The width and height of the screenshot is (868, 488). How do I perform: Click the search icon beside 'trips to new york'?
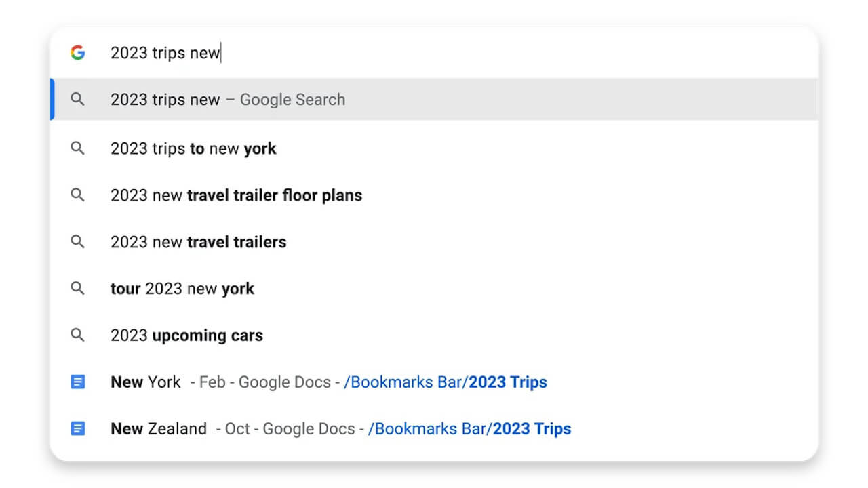click(78, 148)
